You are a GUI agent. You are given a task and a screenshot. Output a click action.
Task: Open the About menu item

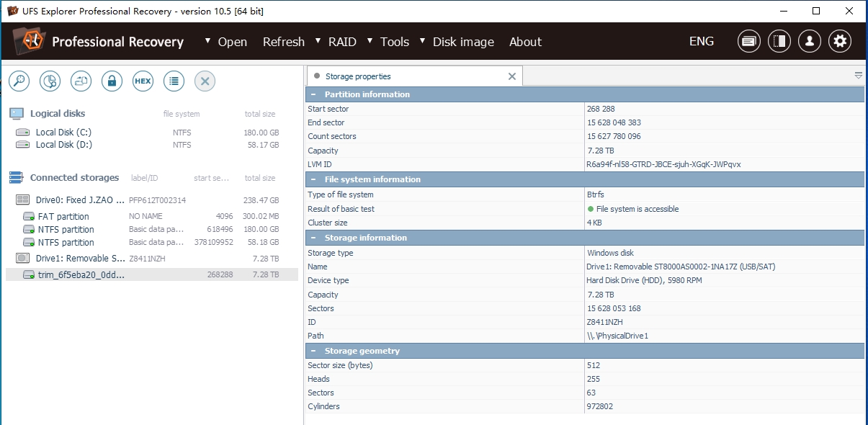coord(525,42)
